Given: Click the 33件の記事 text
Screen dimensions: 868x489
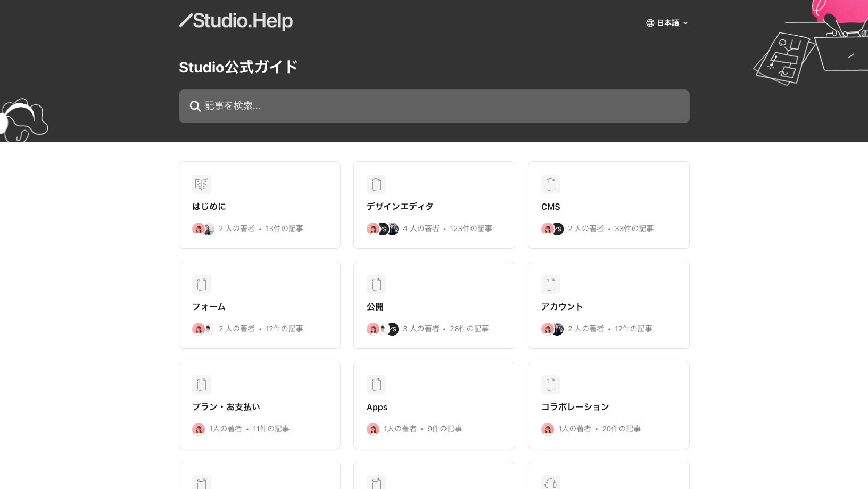Looking at the screenshot, I should pos(634,229).
